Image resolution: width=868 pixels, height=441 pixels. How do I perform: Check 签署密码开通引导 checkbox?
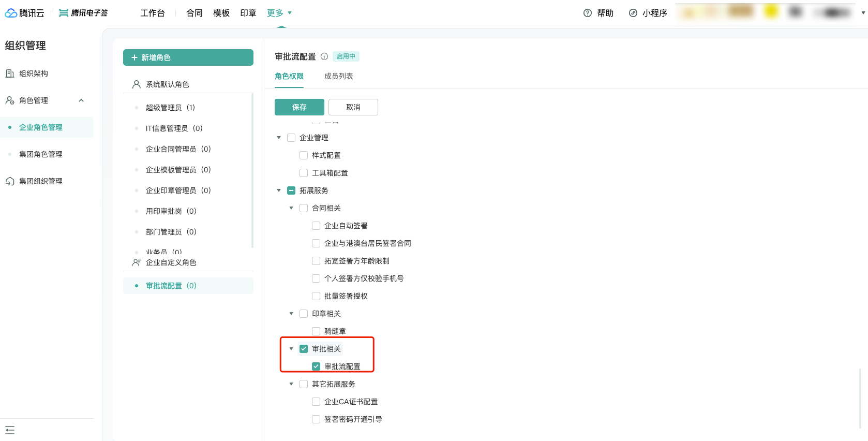316,419
